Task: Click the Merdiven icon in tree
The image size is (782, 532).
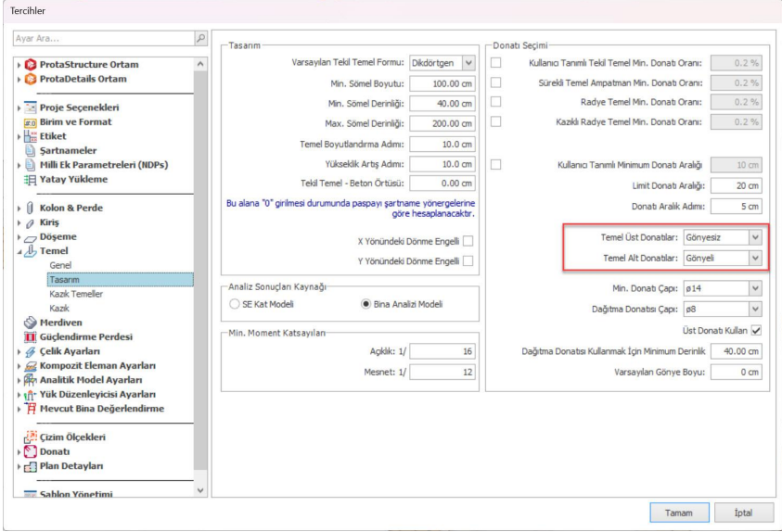Action: pos(31,323)
